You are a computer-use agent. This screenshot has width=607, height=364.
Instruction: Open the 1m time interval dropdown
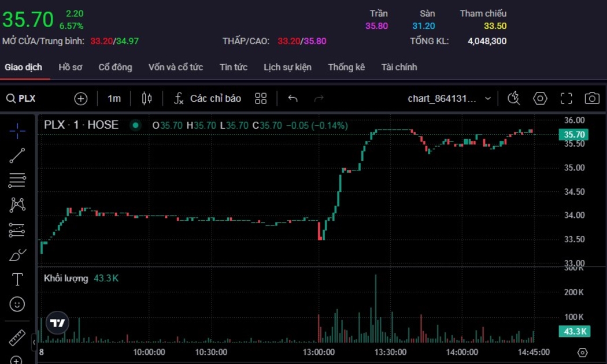click(114, 98)
